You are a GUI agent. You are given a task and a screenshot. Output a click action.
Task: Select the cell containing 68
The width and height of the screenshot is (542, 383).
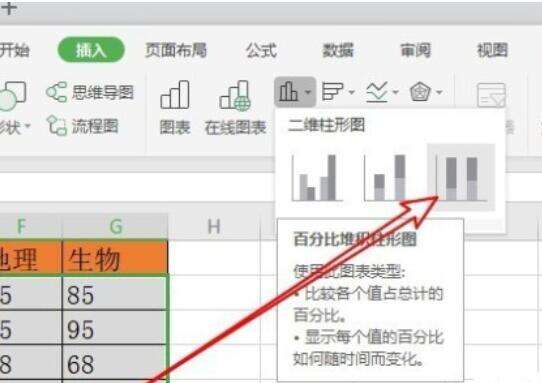pos(115,363)
